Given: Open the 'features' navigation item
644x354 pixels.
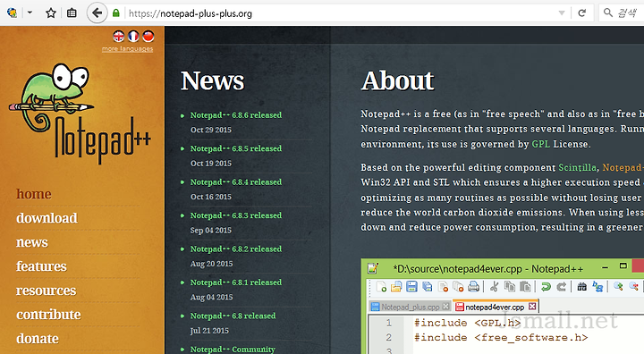Looking at the screenshot, I should [41, 266].
